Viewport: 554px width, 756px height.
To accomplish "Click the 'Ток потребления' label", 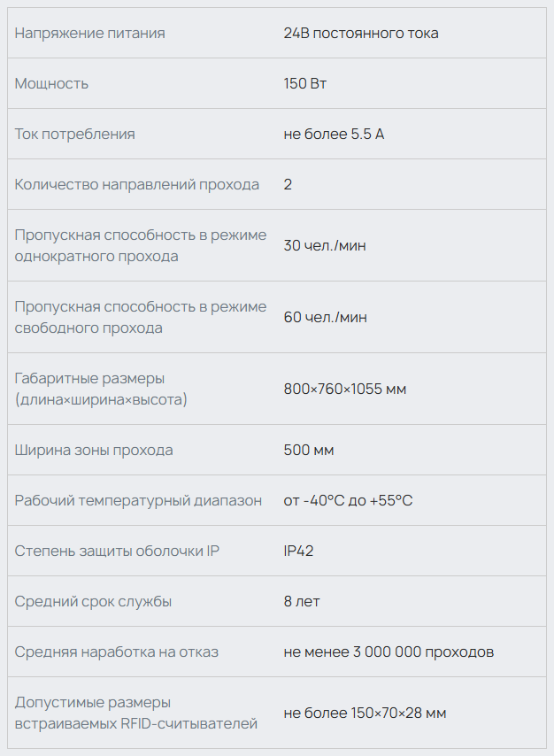I will pos(74,134).
